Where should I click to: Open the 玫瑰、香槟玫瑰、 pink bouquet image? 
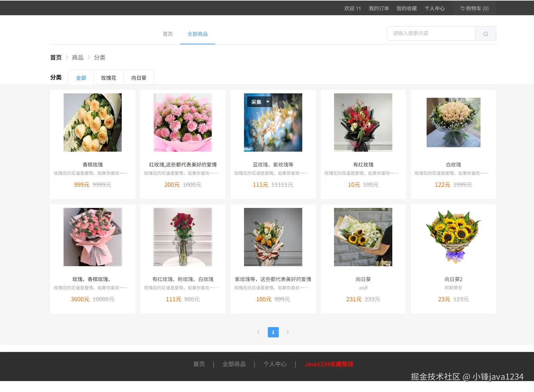(93, 237)
